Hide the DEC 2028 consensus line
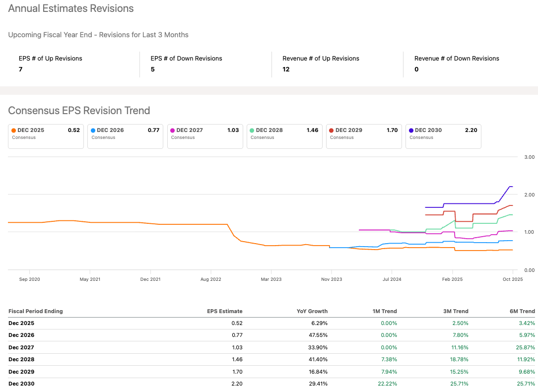Image resolution: width=538 pixels, height=392 pixels. point(284,136)
